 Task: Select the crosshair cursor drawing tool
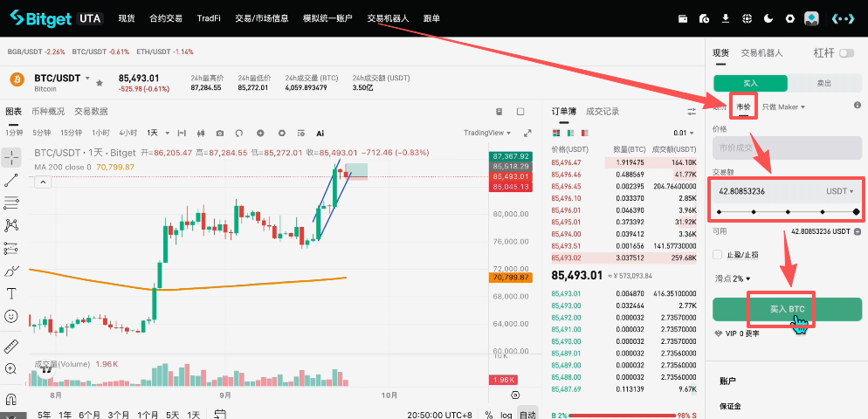point(11,158)
